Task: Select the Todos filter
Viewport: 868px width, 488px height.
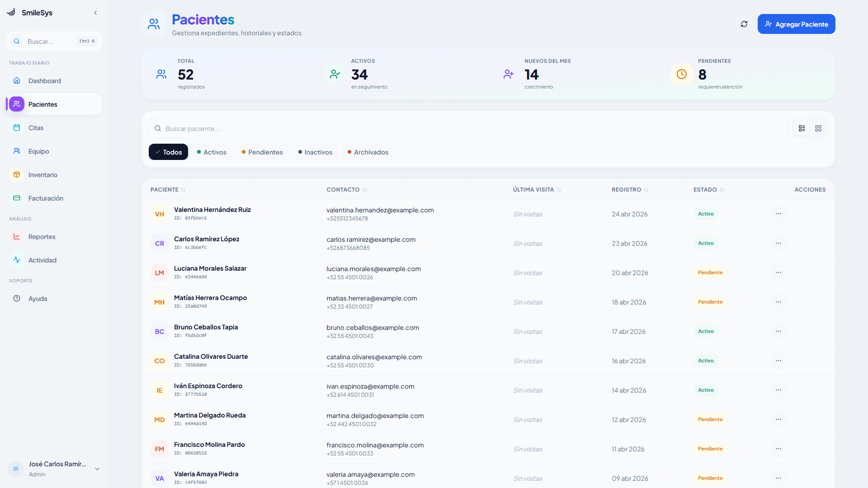Action: click(x=168, y=152)
